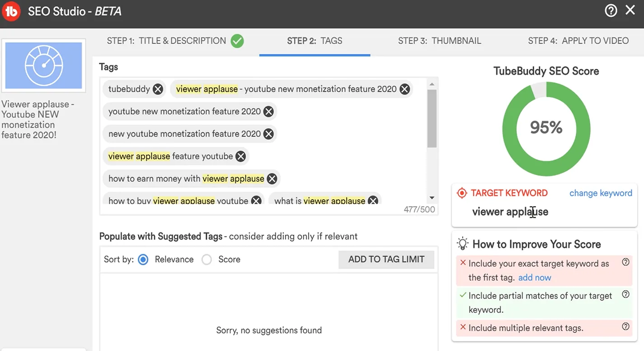Viewport: 644px width, 351px height.
Task: Click 'How to Improve Your Score' heading
Action: [x=536, y=244]
